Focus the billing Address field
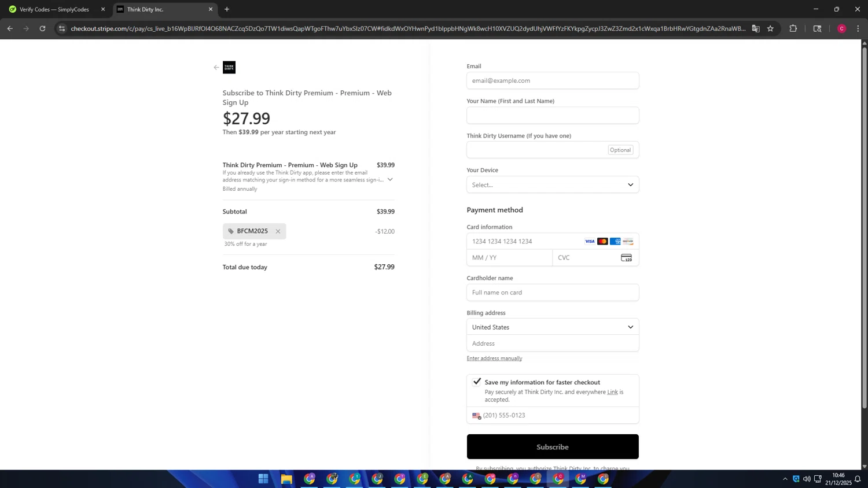 point(553,343)
